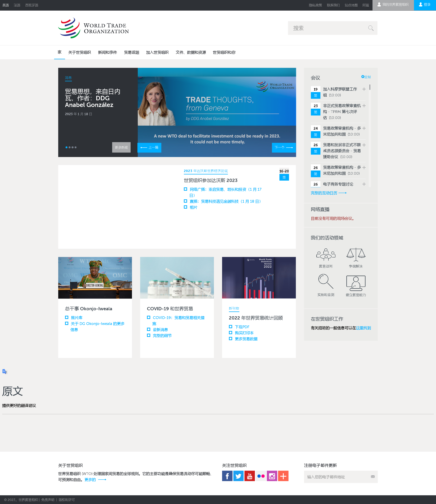This screenshot has width=436, height=504.
Task: Open the WTO YouTube icon
Action: point(249,476)
